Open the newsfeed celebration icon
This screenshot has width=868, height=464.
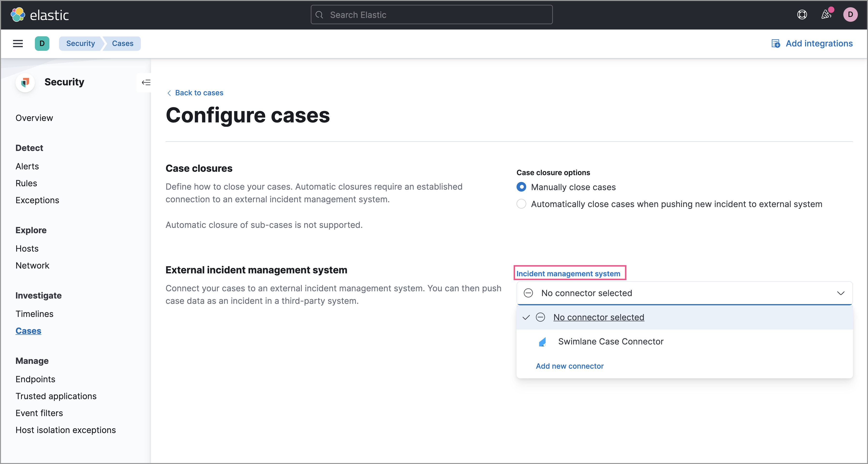(826, 15)
